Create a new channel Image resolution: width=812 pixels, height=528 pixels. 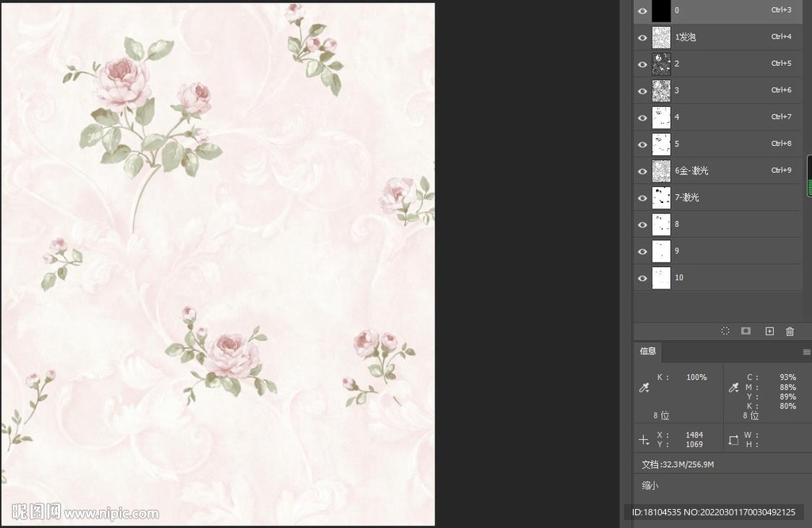pos(769,331)
